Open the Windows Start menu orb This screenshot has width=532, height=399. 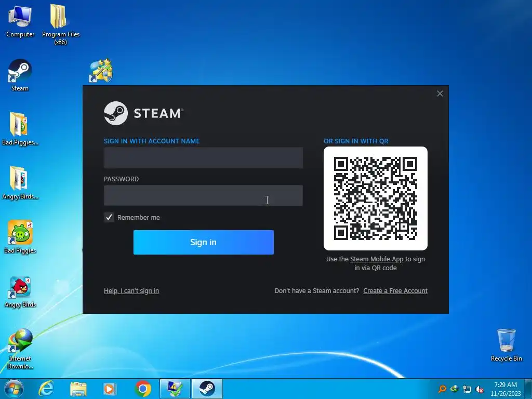click(x=14, y=389)
